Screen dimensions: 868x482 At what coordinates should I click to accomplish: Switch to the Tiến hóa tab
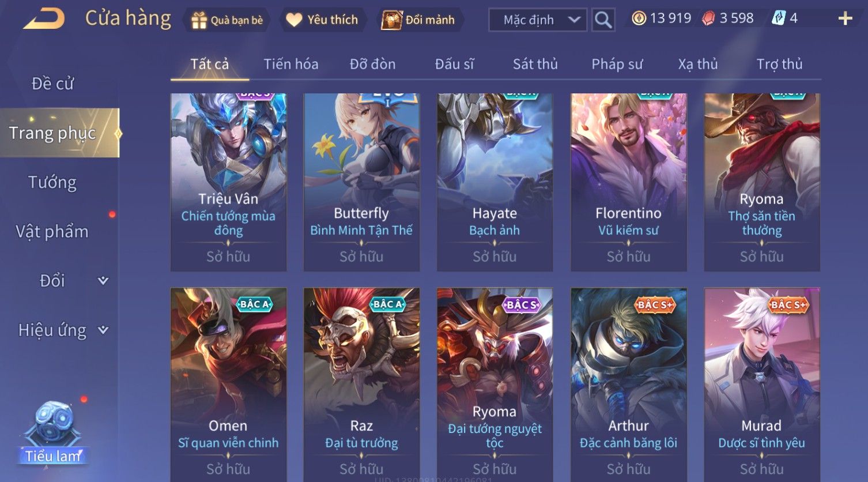pos(291,64)
